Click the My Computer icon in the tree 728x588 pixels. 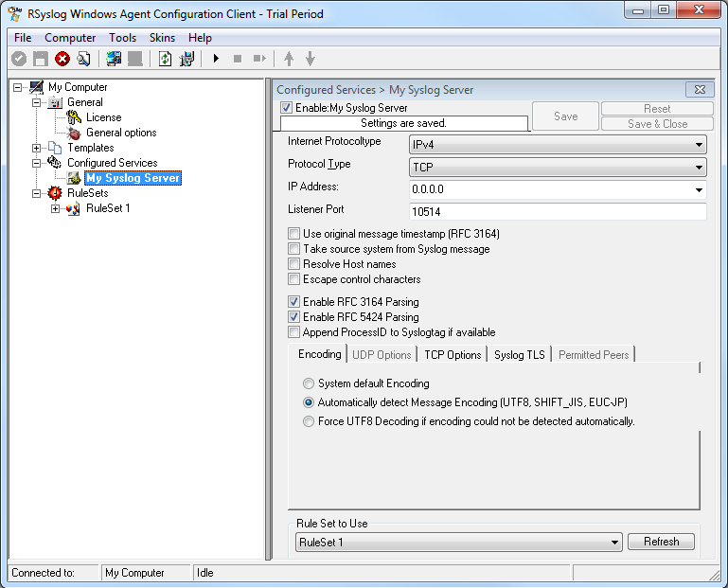(x=36, y=87)
